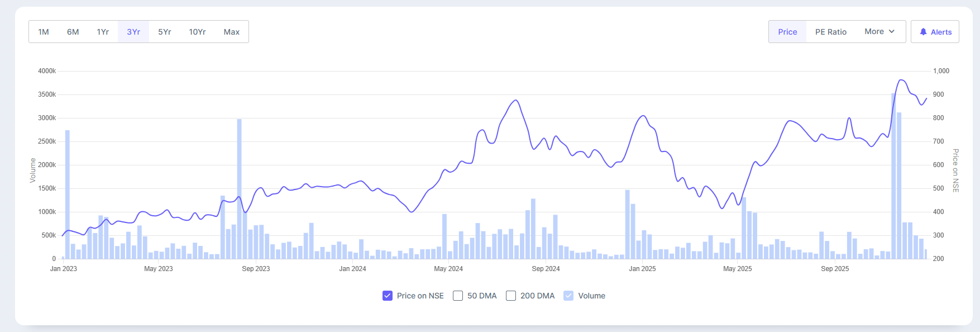Toggle the Volume checkbox off
This screenshot has width=980, height=332.
click(x=568, y=296)
